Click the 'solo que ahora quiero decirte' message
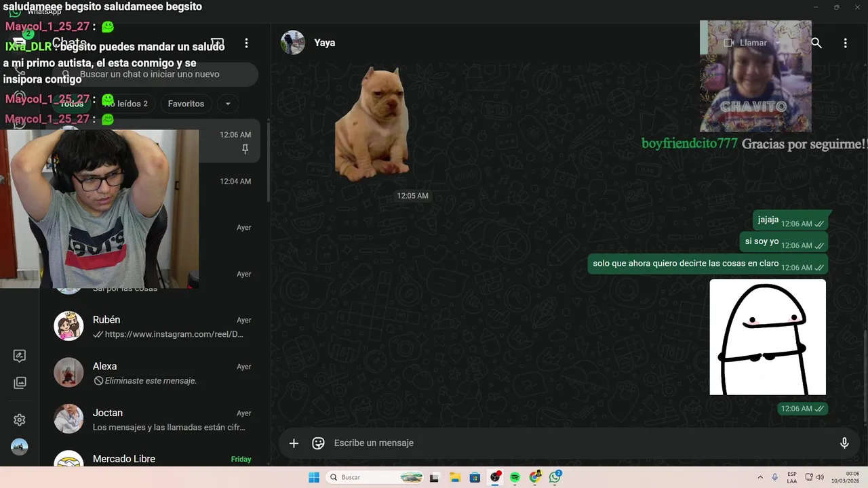The image size is (868, 488). coord(708,264)
